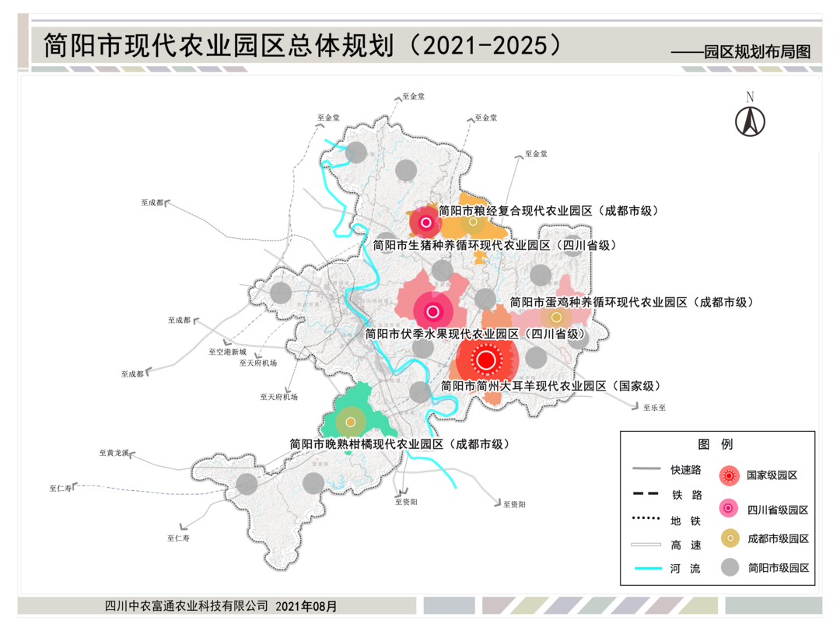840x631 pixels.
Task: Click the footer text 四川中农富通农业科技有限公司
Action: click(x=187, y=606)
